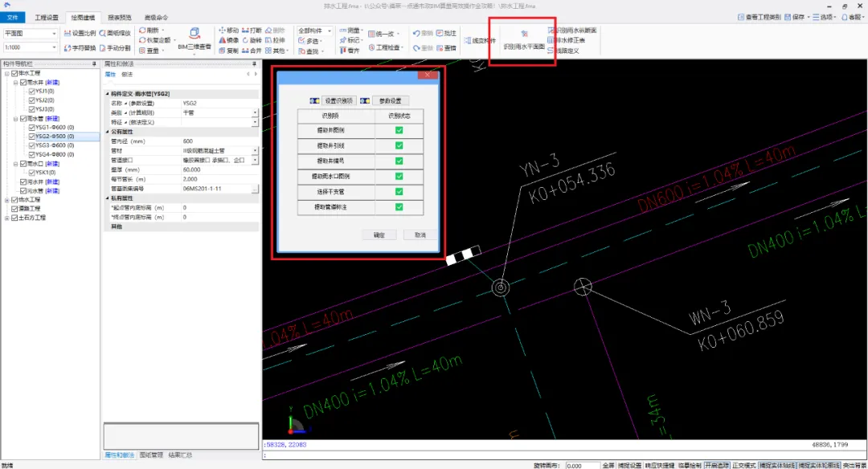Viewport: 868px width, 469px height.
Task: Open the 文件 menu
Action: (x=13, y=18)
